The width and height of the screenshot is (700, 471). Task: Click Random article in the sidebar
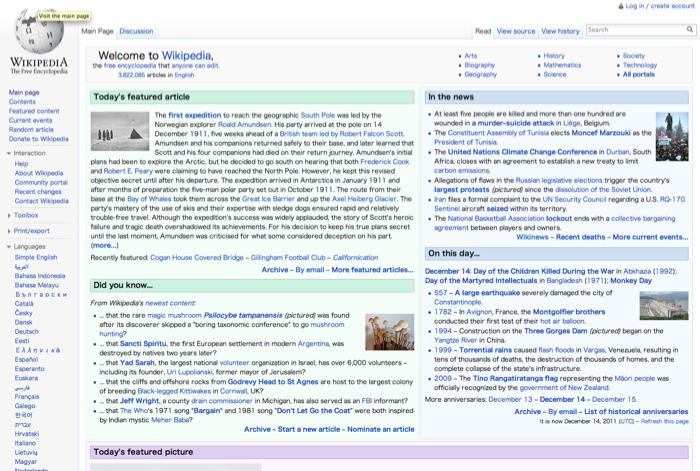click(x=31, y=129)
